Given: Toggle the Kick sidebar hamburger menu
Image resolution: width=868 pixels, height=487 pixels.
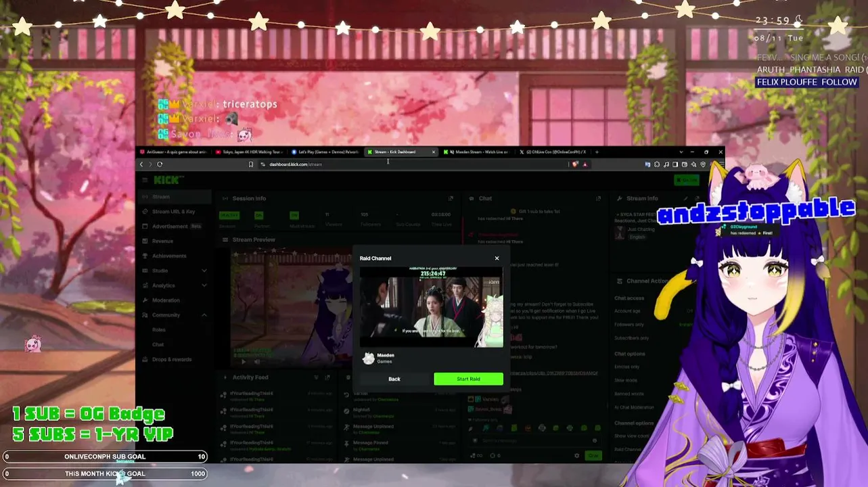Looking at the screenshot, I should pyautogui.click(x=145, y=180).
